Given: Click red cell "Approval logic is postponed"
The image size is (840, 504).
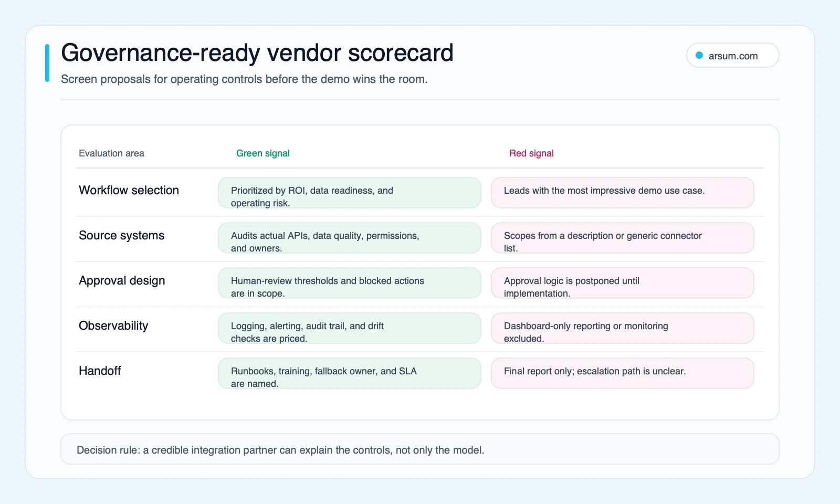Looking at the screenshot, I should tap(623, 283).
